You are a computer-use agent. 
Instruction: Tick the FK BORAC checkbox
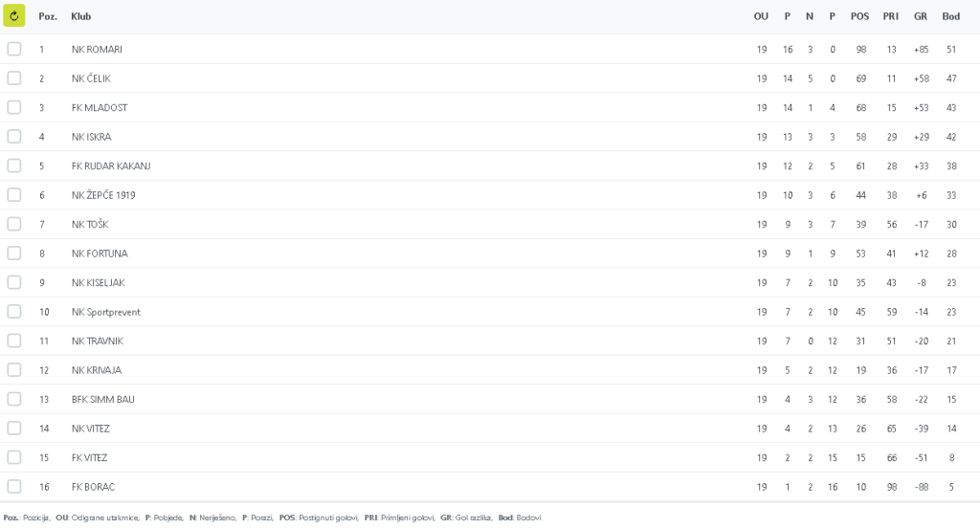14,487
